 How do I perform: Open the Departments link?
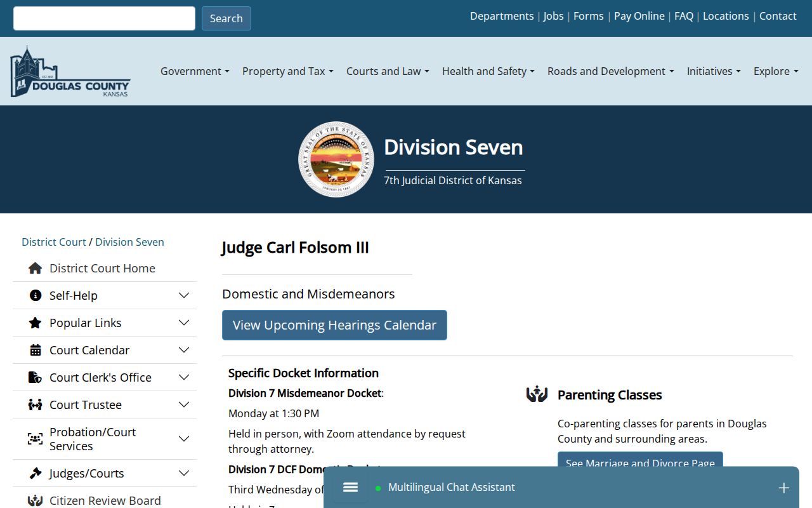pos(502,16)
